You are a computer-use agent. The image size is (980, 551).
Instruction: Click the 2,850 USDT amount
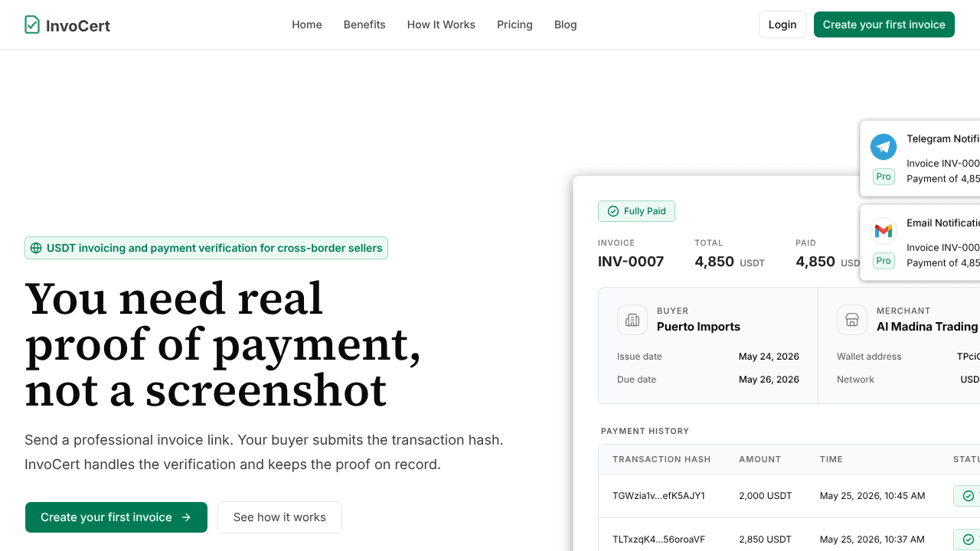pos(765,540)
